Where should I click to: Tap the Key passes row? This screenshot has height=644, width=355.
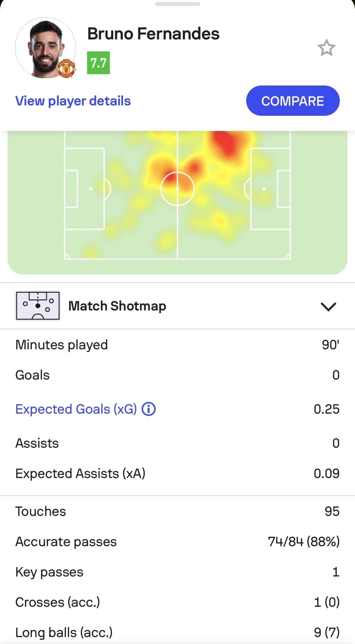coord(177,572)
